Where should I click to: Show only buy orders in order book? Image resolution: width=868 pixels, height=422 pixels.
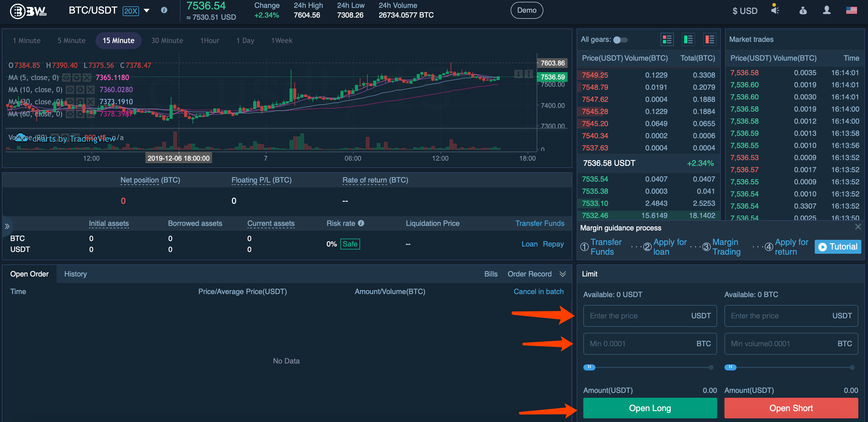(x=688, y=39)
